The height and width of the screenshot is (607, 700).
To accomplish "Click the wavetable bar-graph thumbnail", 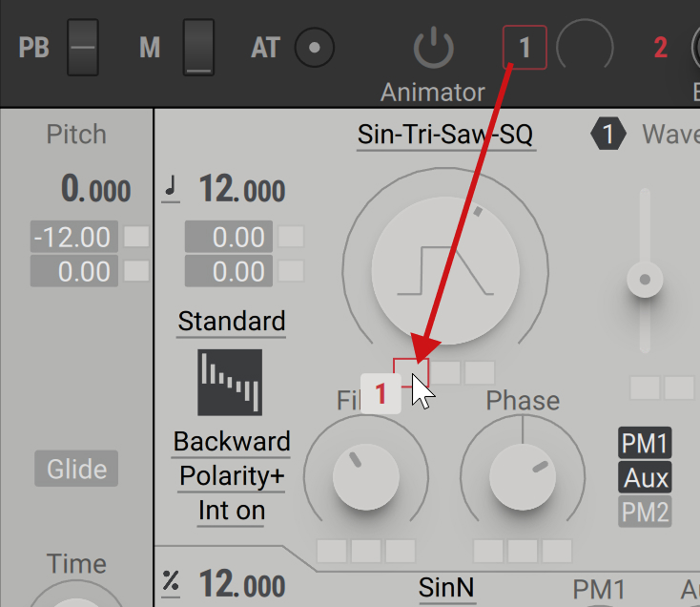I will (x=230, y=383).
